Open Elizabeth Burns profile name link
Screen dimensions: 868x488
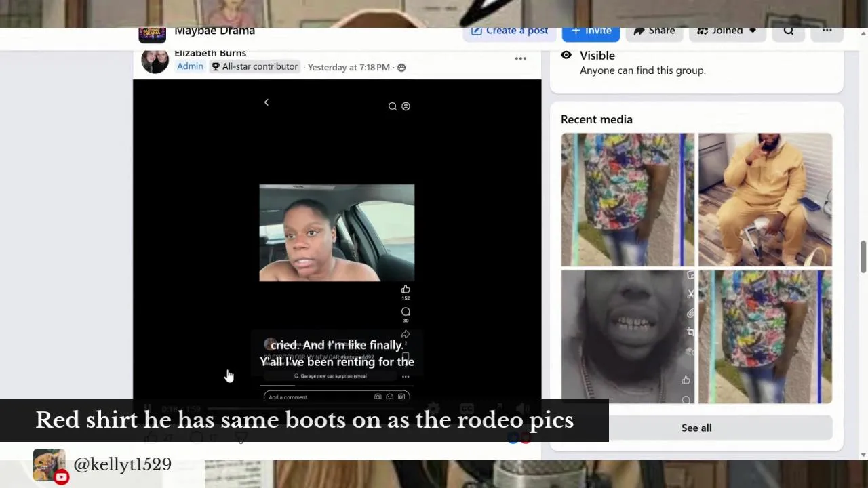pos(210,53)
